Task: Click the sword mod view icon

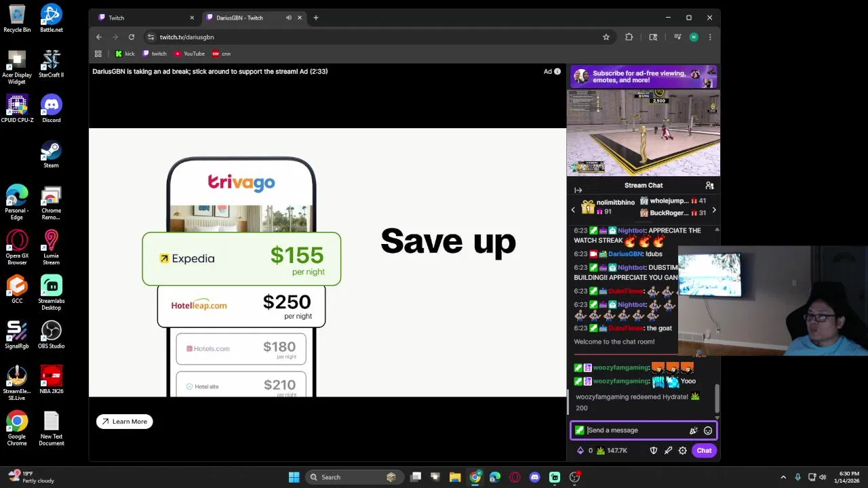Action: coord(668,451)
